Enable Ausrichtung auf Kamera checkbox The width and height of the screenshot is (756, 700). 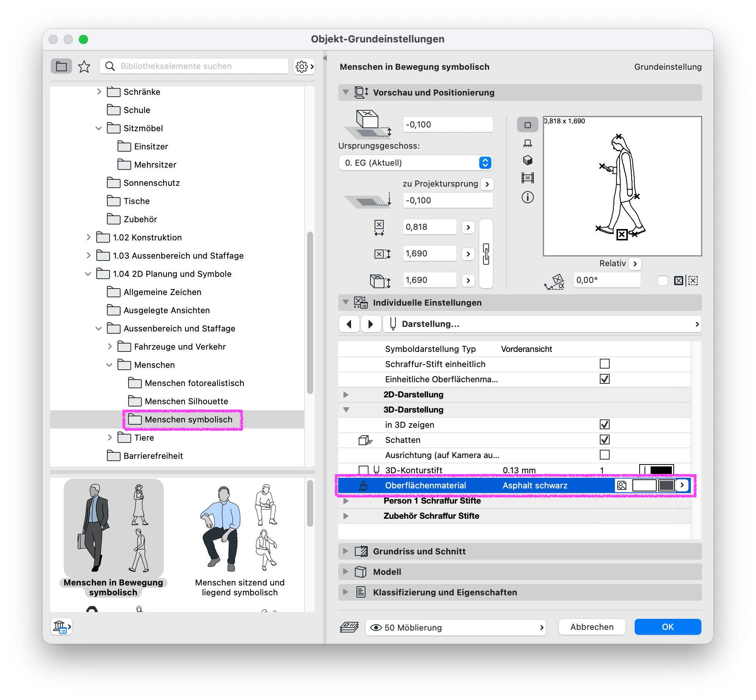(x=604, y=455)
